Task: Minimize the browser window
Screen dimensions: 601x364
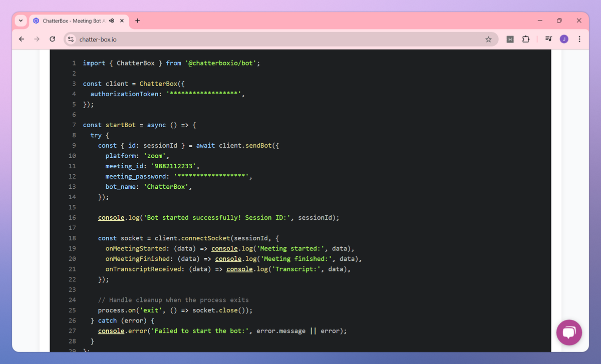Action: [540, 21]
